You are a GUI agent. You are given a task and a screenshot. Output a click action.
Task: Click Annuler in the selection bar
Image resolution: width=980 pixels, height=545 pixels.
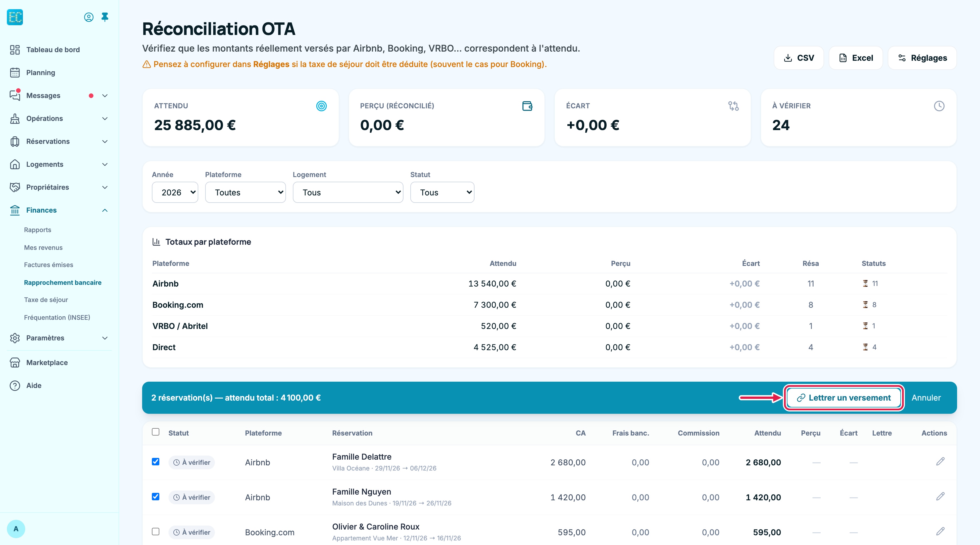pyautogui.click(x=926, y=398)
